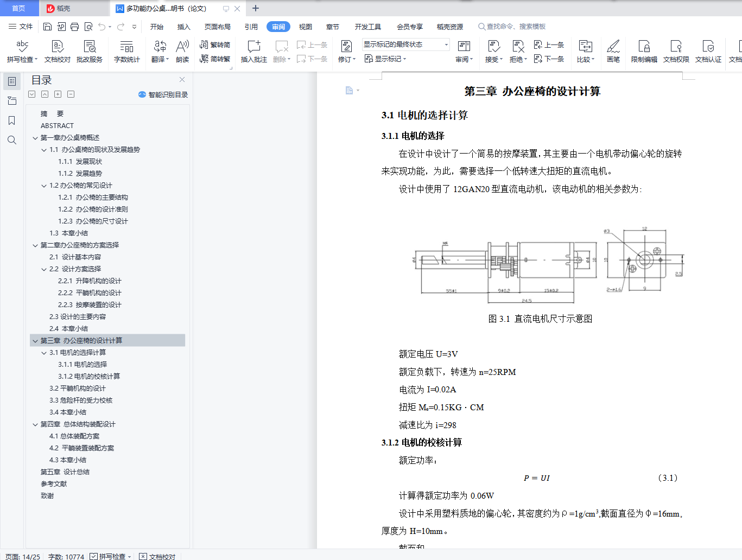Jump to outline entry 3.1.2 电机的校核计算
742x560 pixels.
(89, 377)
